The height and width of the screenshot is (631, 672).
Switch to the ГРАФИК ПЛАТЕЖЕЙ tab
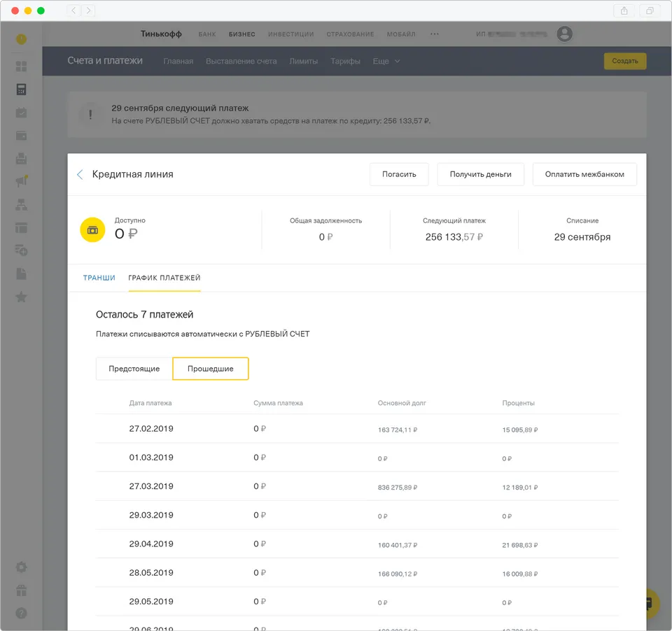coord(164,278)
